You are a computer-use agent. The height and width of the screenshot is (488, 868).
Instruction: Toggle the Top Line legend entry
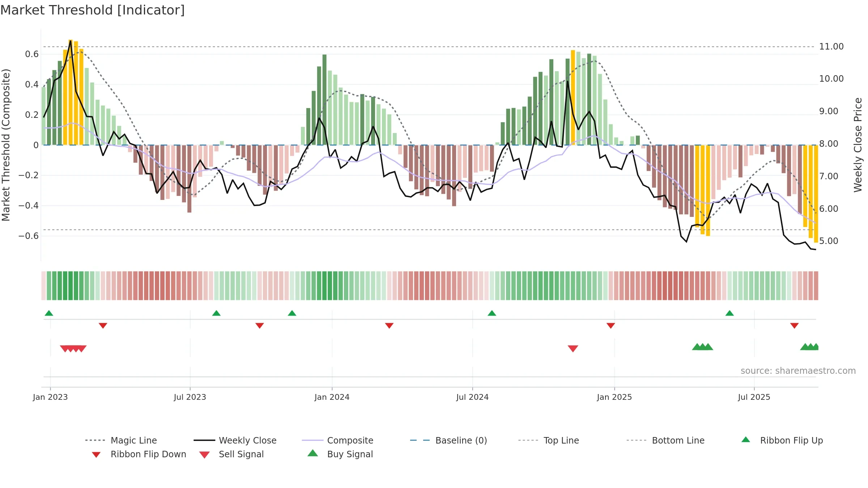tap(548, 440)
